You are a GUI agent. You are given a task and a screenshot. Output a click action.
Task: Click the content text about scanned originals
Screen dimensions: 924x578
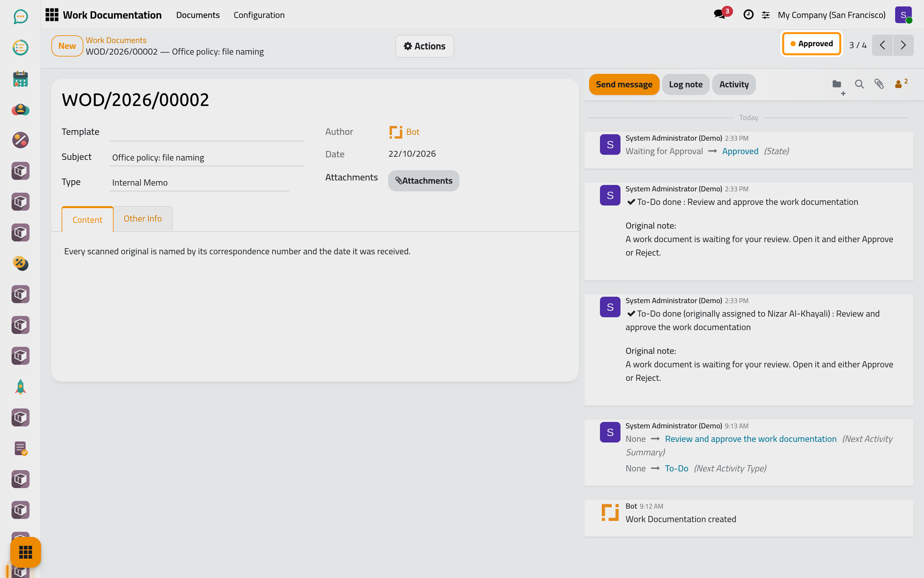coord(237,251)
